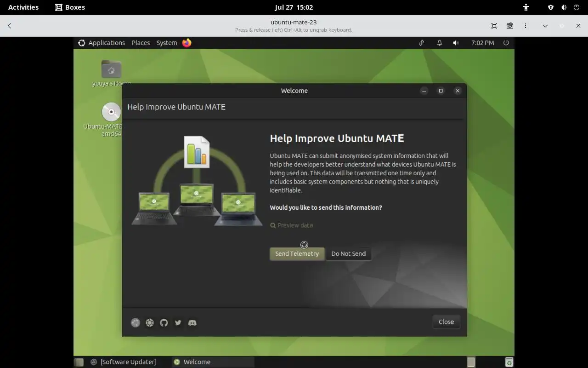Click the Jul 27 15:02 clock
The width and height of the screenshot is (588, 368).
click(294, 7)
